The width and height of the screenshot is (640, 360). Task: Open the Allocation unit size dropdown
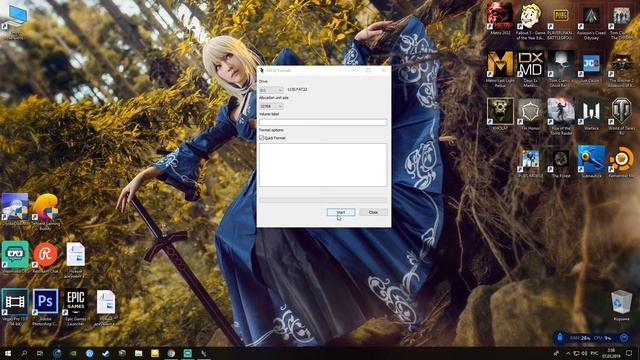pos(271,106)
